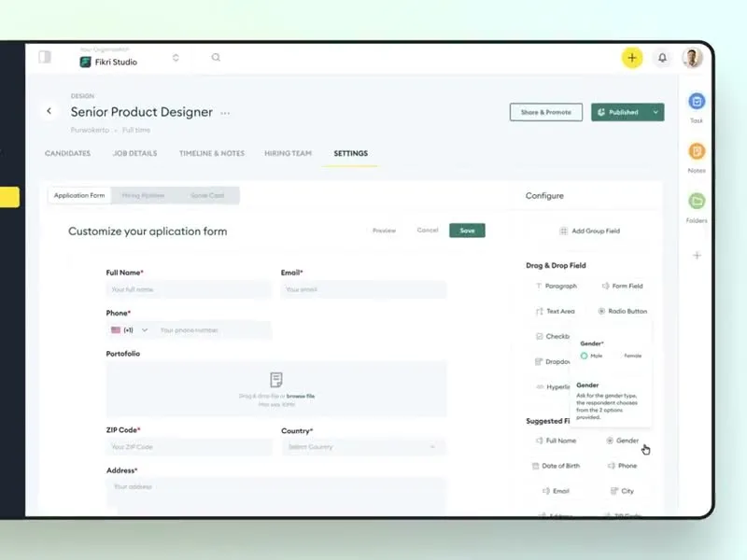Open the phone country code dropdown
This screenshot has height=560, width=747.
point(129,330)
